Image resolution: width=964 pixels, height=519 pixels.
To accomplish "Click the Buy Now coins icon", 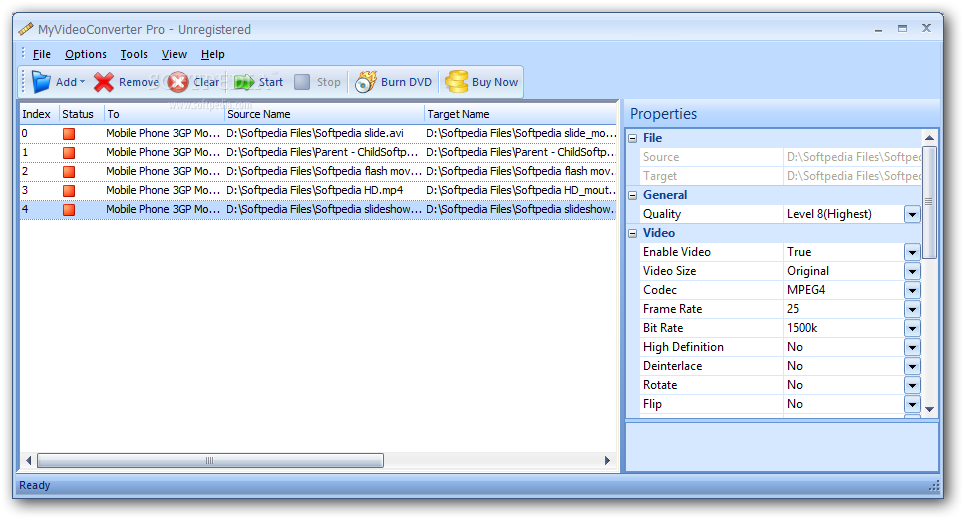I will (x=457, y=82).
